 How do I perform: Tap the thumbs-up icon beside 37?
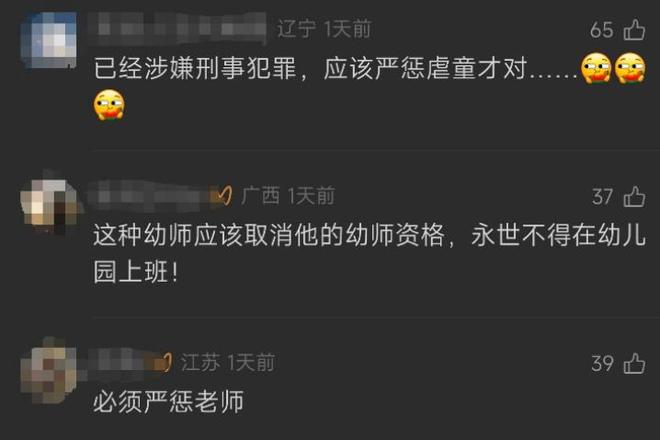click(x=634, y=196)
